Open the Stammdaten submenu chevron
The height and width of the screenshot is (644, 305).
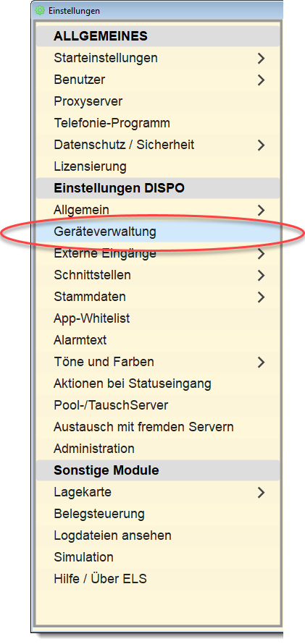click(x=261, y=297)
